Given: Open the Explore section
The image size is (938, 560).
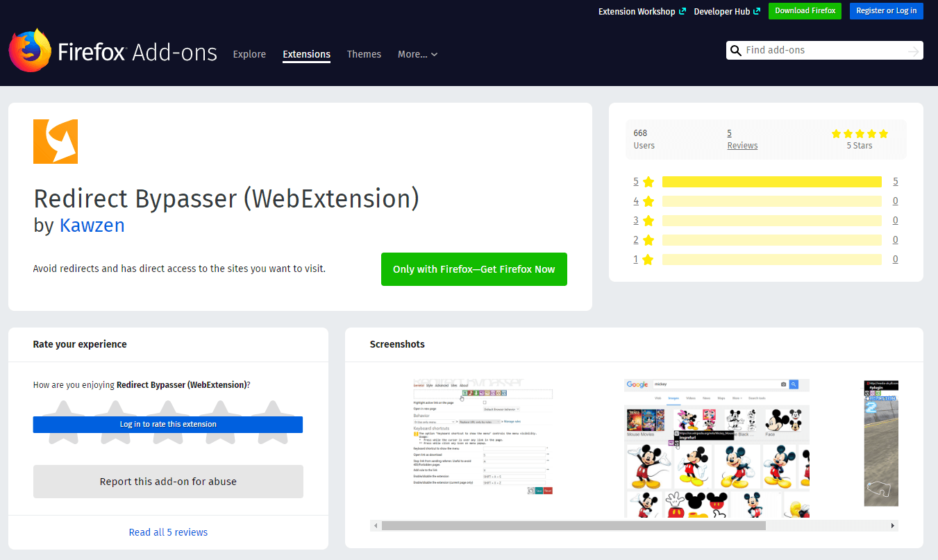Looking at the screenshot, I should pyautogui.click(x=249, y=54).
